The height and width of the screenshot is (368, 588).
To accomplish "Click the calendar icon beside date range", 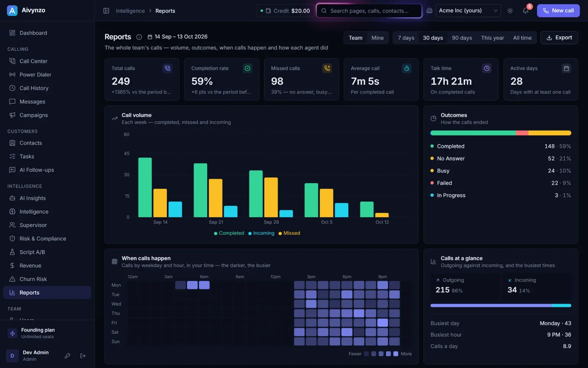I will point(150,37).
